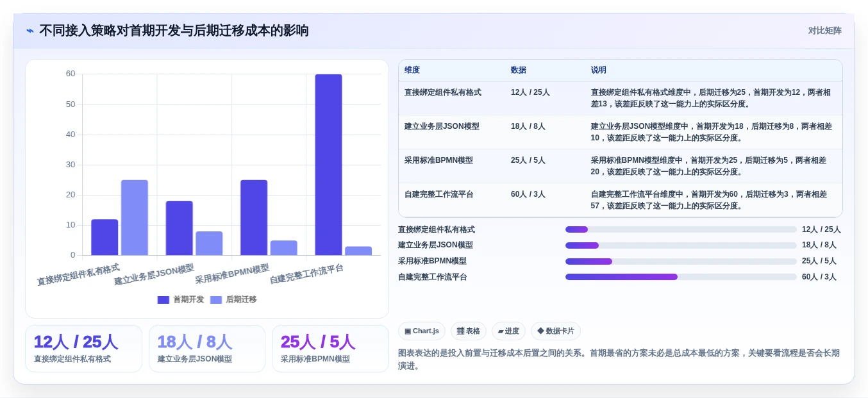
Task: Select the 表格 tag
Action: click(x=469, y=331)
